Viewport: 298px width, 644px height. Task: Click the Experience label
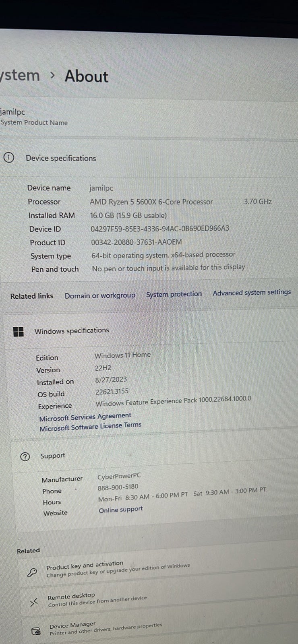pyautogui.click(x=55, y=406)
